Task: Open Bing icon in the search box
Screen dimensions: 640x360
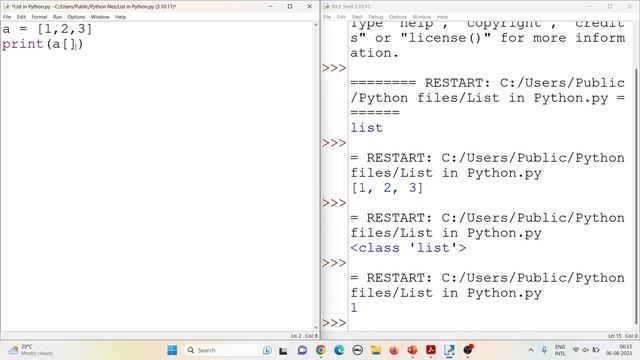Action: [267, 350]
